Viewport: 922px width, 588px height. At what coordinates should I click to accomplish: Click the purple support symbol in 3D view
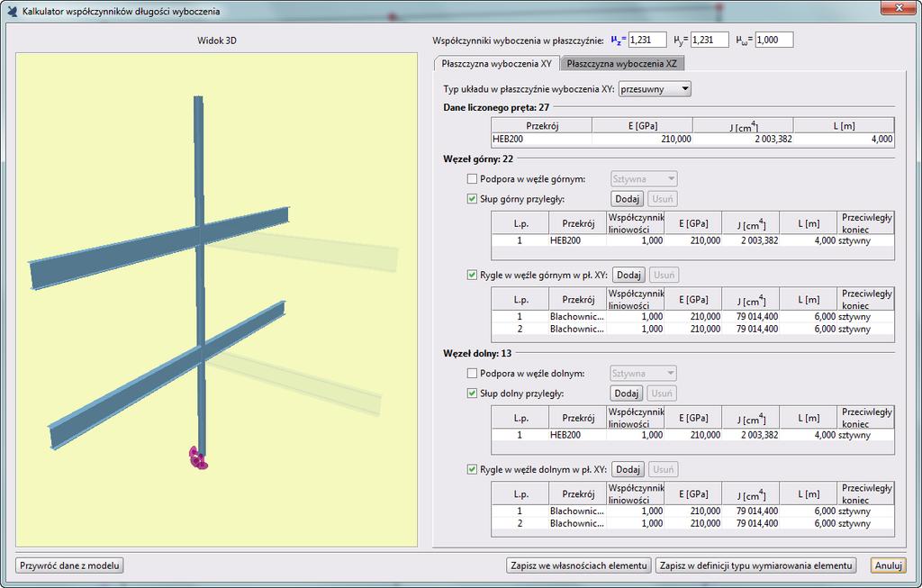197,458
